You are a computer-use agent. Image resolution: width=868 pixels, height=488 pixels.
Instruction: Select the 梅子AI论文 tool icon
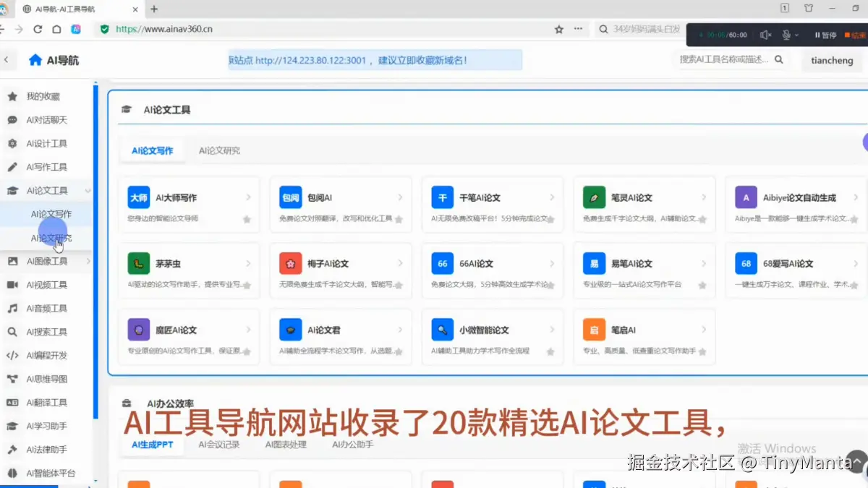click(290, 263)
